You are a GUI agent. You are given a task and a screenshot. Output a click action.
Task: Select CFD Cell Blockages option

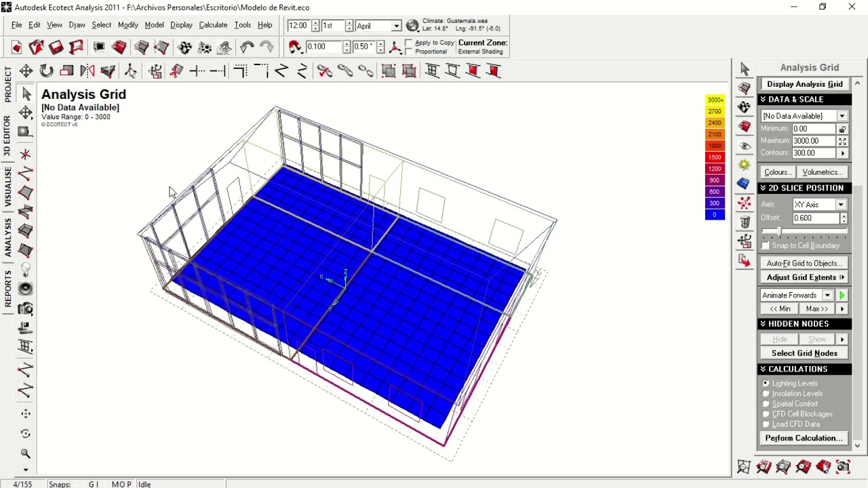766,414
